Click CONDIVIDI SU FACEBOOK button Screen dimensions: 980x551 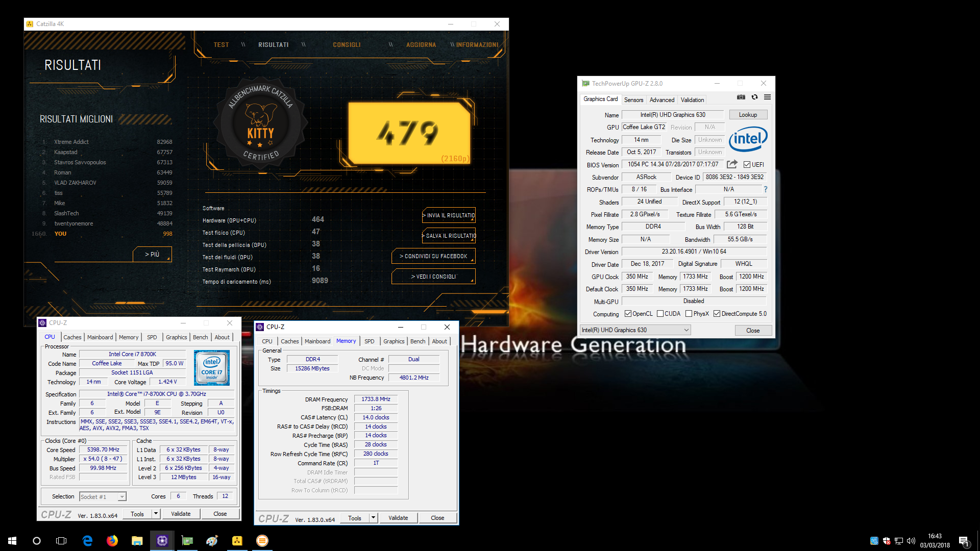coord(433,256)
